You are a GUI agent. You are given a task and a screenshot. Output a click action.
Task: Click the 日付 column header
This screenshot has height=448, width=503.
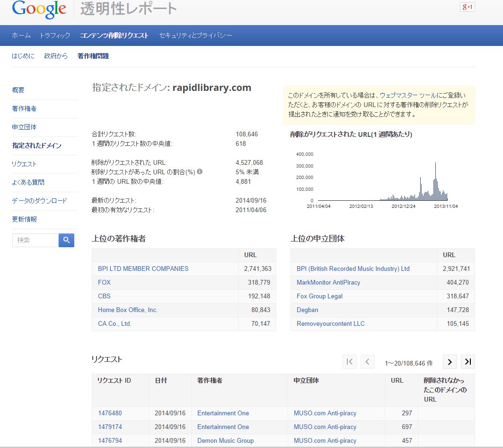click(161, 381)
